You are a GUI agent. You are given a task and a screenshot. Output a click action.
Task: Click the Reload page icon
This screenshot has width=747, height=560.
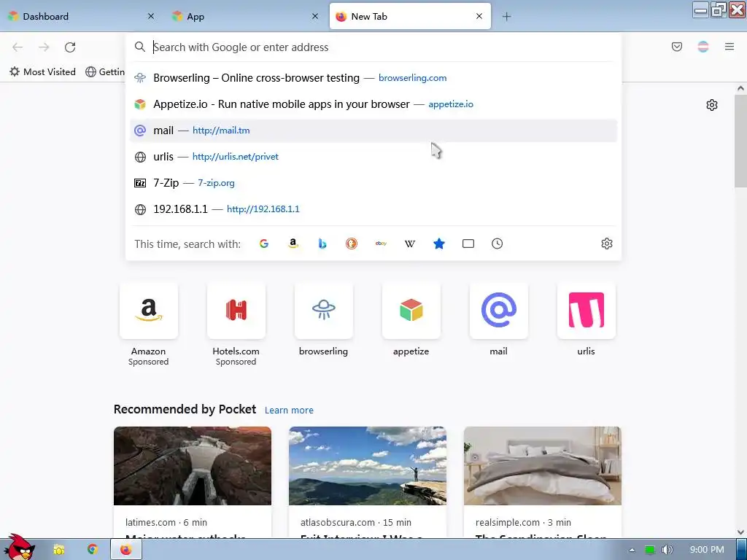click(x=70, y=47)
